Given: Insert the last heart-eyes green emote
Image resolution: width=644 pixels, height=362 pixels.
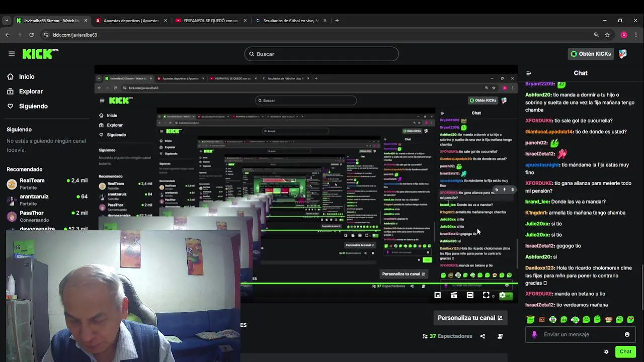Looking at the screenshot, I should (630, 319).
